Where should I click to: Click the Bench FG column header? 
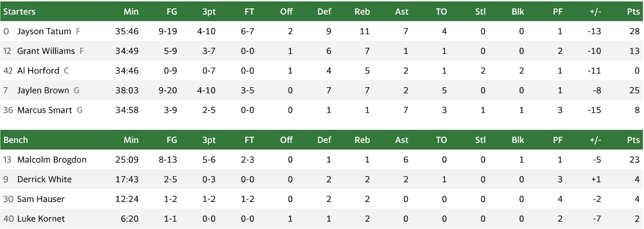(172, 140)
